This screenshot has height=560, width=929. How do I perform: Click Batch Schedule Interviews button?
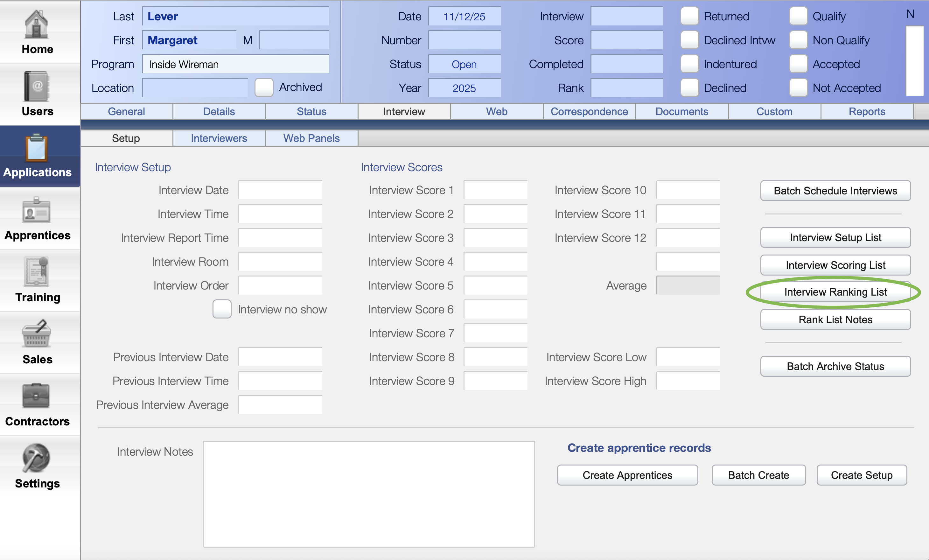[x=835, y=191]
